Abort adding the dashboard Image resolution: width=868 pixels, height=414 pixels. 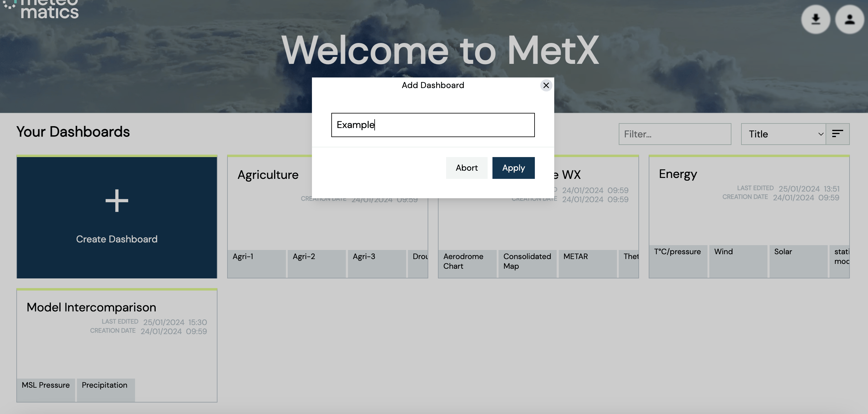pos(466,168)
